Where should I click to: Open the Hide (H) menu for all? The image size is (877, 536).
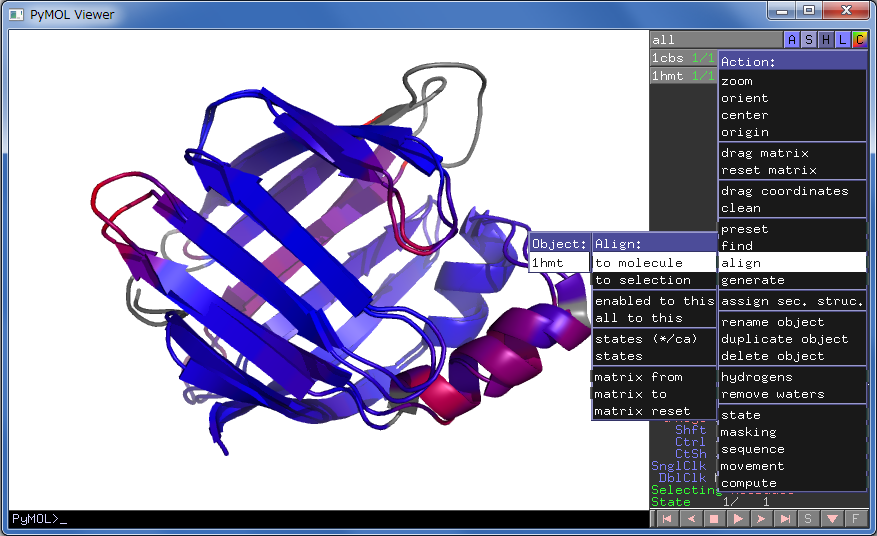click(x=826, y=40)
